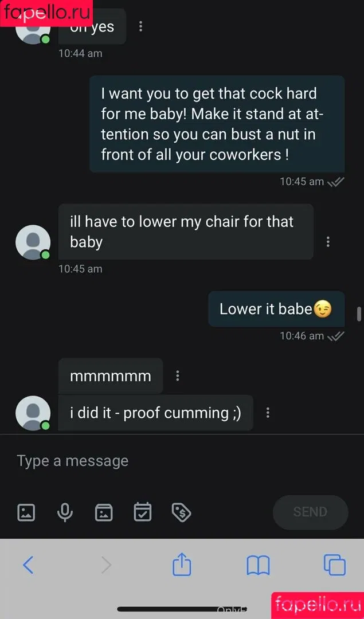The width and height of the screenshot is (364, 619).
Task: Tap the microphone voice message icon
Action: pyautogui.click(x=65, y=512)
